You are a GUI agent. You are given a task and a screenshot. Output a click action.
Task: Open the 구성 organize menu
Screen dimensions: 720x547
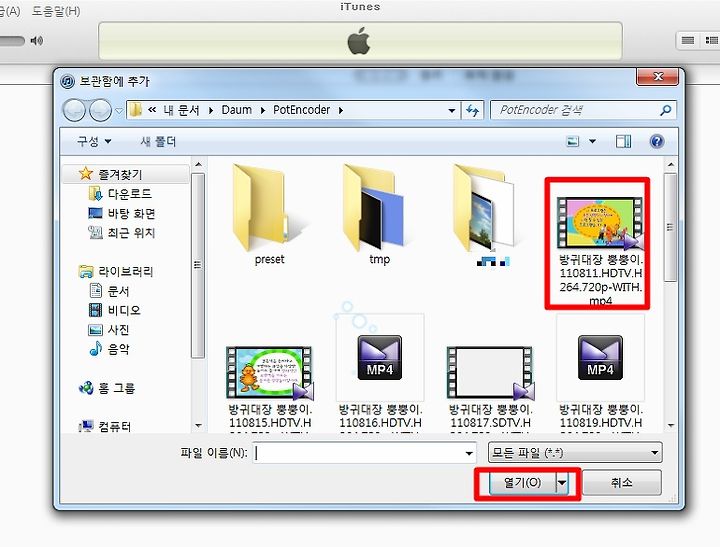click(x=94, y=141)
